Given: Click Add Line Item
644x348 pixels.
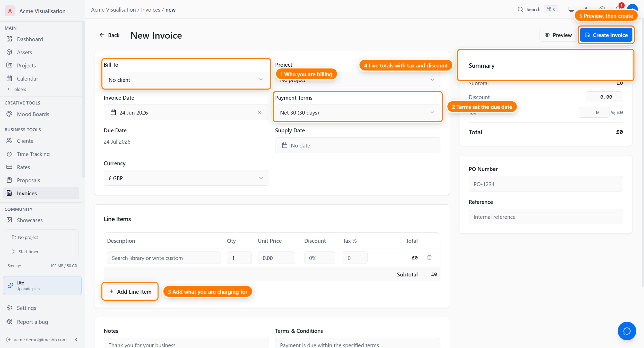Looking at the screenshot, I should (130, 292).
